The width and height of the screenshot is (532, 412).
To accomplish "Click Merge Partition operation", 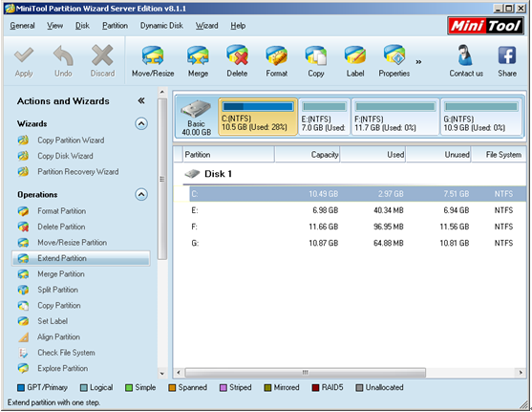I will [61, 273].
